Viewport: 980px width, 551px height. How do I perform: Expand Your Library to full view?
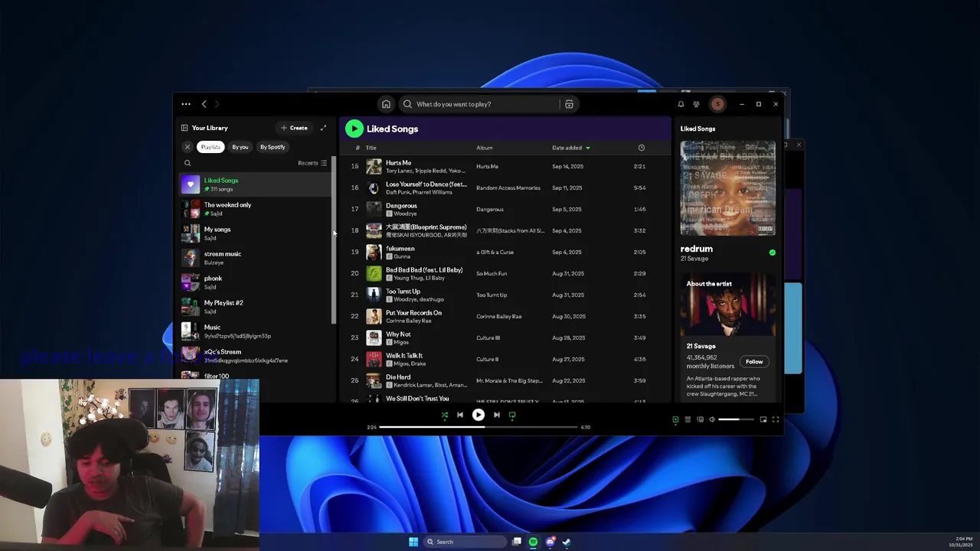(x=323, y=128)
